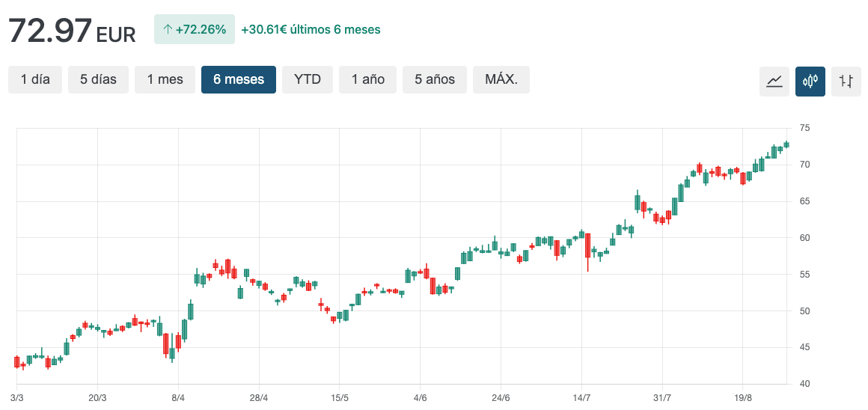Screen dimensions: 868x410
Task: Switch to OHLC bar chart view
Action: tap(846, 81)
